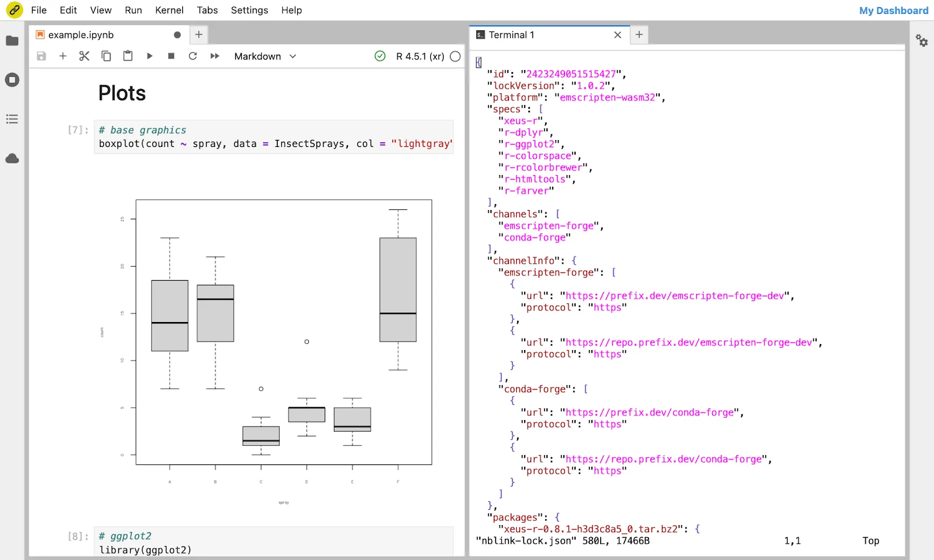The width and height of the screenshot is (934, 560).
Task: Open the table of contents panel
Action: [x=12, y=119]
